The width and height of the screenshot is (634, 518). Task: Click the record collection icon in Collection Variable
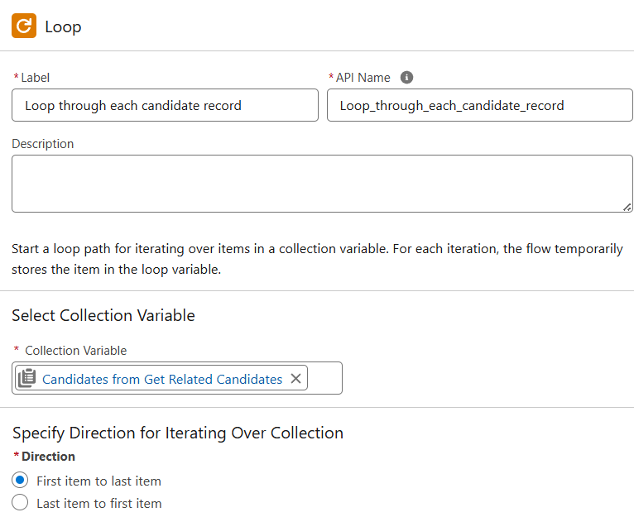tap(27, 378)
